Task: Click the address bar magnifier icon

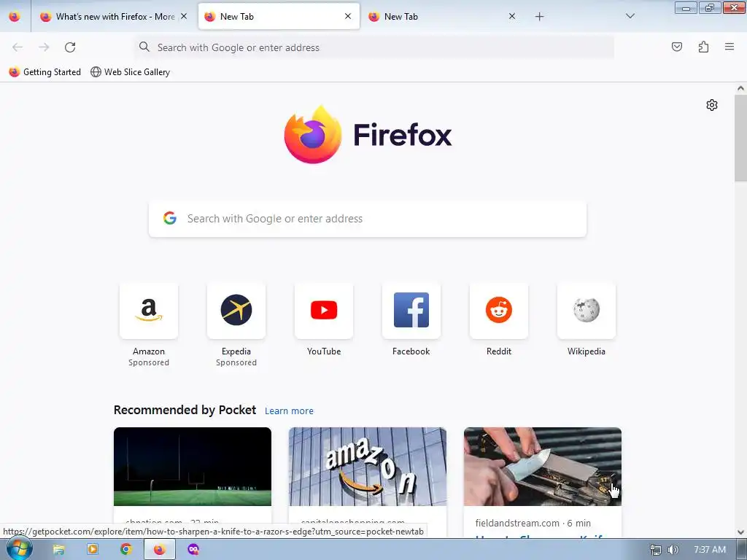Action: [144, 47]
